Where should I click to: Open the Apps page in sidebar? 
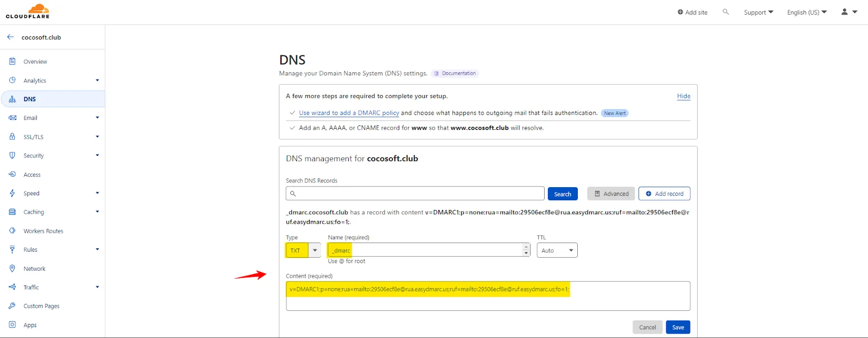30,325
